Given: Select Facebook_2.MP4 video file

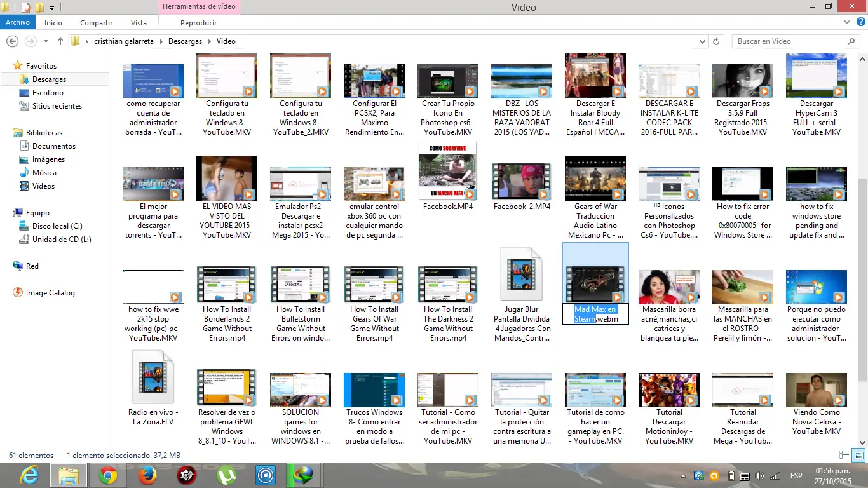Looking at the screenshot, I should pyautogui.click(x=522, y=187).
